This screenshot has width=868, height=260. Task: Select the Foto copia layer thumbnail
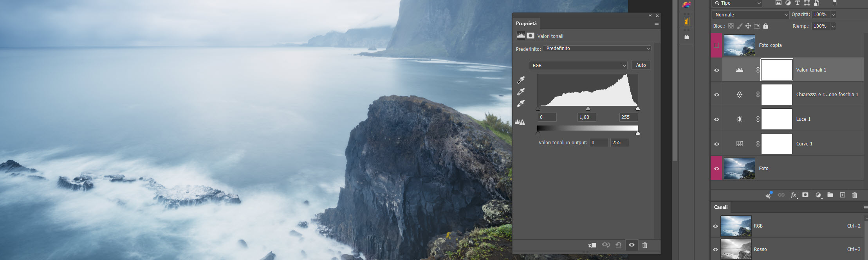point(739,45)
